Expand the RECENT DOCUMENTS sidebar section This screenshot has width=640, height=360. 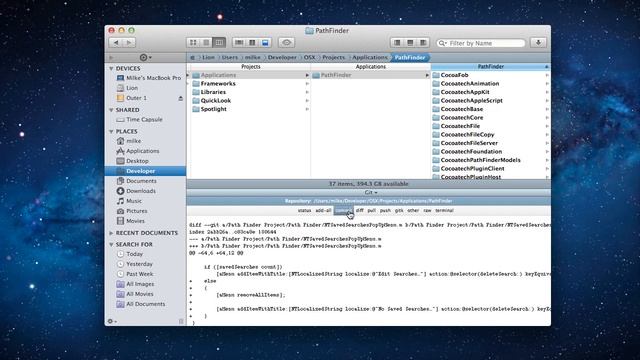[x=111, y=233]
